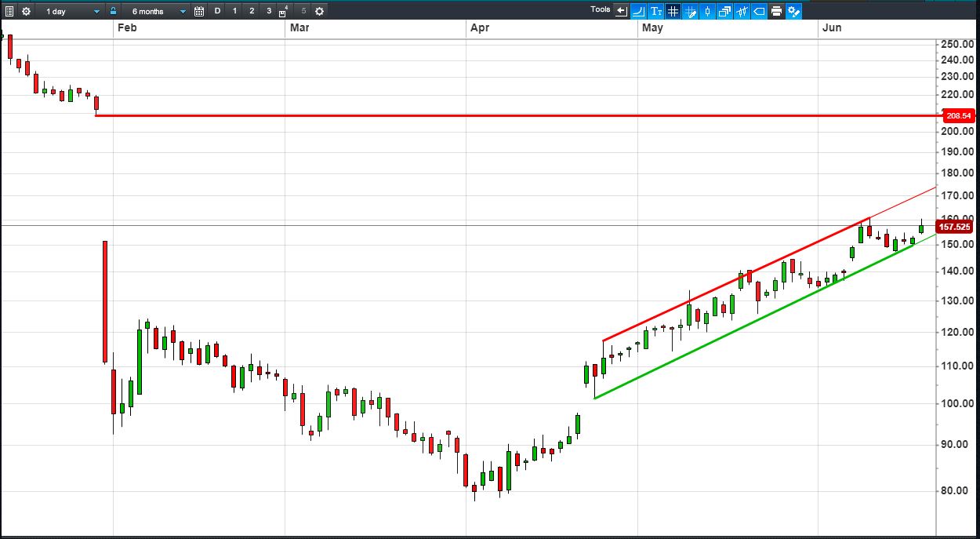Select the red horizontal line at 208.54
The image size is (980, 539).
tap(517, 115)
